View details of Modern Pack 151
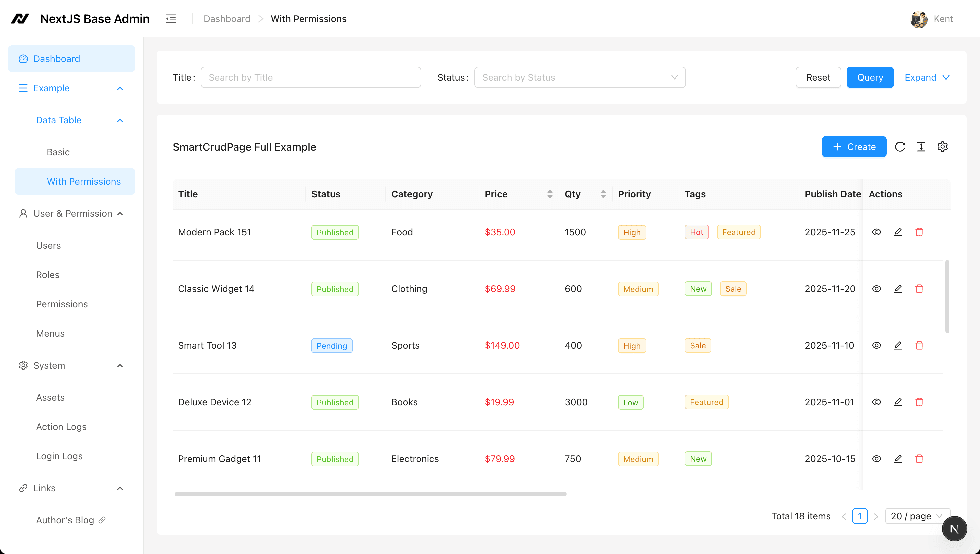Image resolution: width=980 pixels, height=554 pixels. [x=877, y=232]
